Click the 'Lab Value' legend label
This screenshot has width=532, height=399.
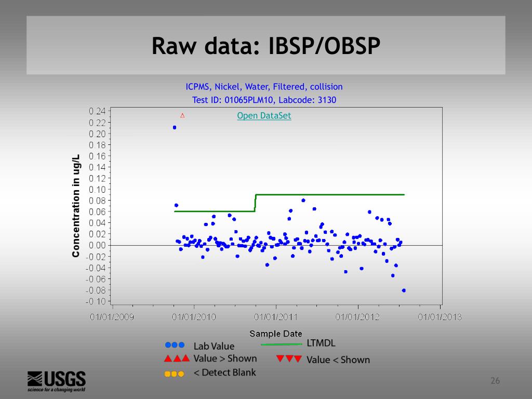[214, 347]
